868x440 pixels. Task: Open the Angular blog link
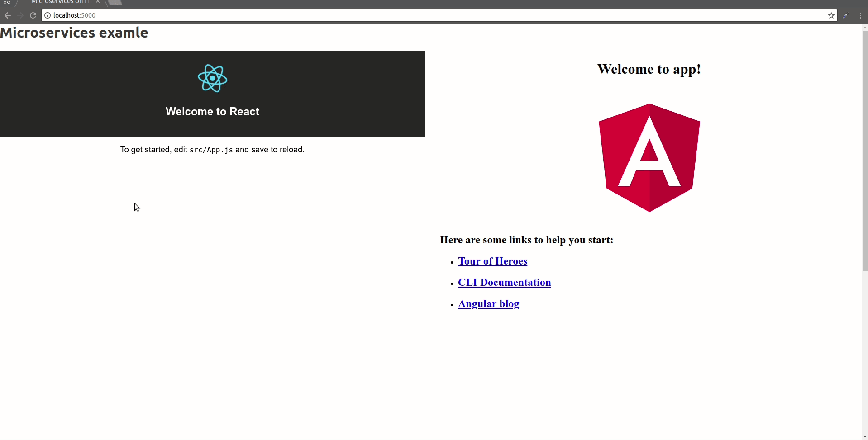[x=488, y=304]
